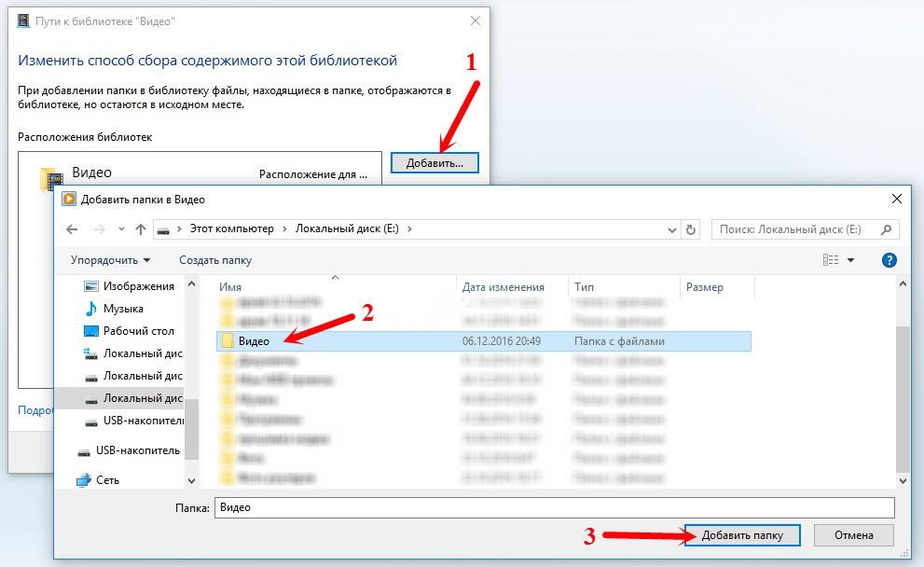
Task: Click the Папка input field containing Видео
Action: coord(555,507)
